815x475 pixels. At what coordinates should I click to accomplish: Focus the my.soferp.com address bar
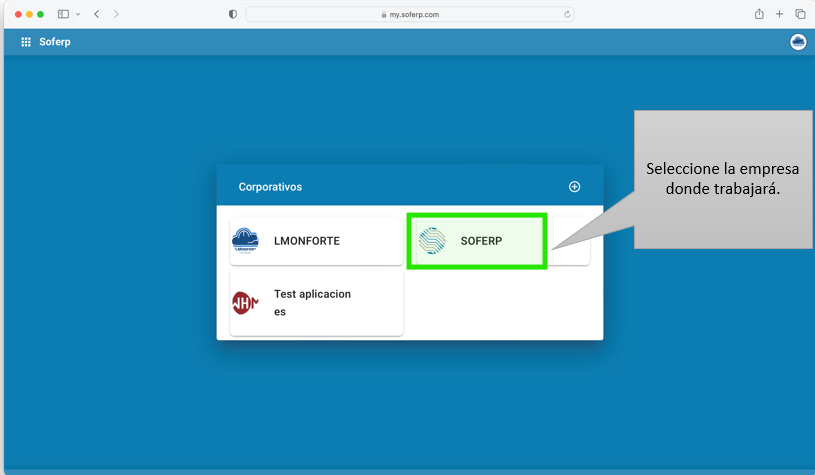coord(410,15)
